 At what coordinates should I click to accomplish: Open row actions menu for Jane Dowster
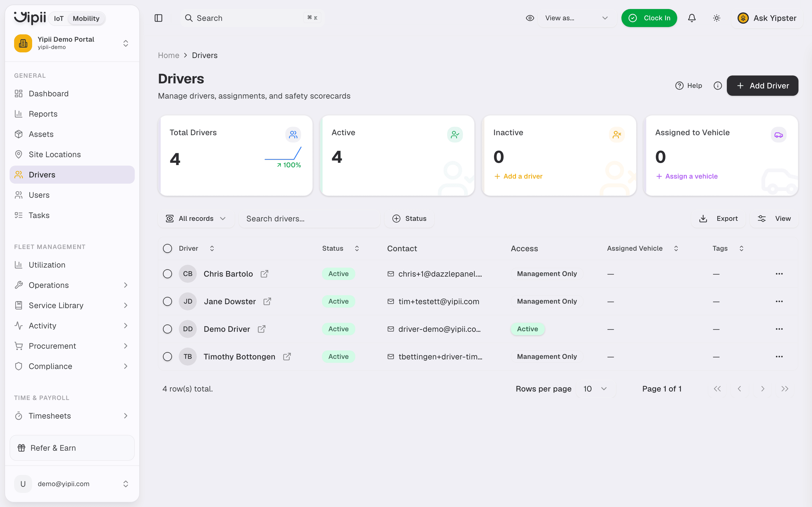point(779,301)
